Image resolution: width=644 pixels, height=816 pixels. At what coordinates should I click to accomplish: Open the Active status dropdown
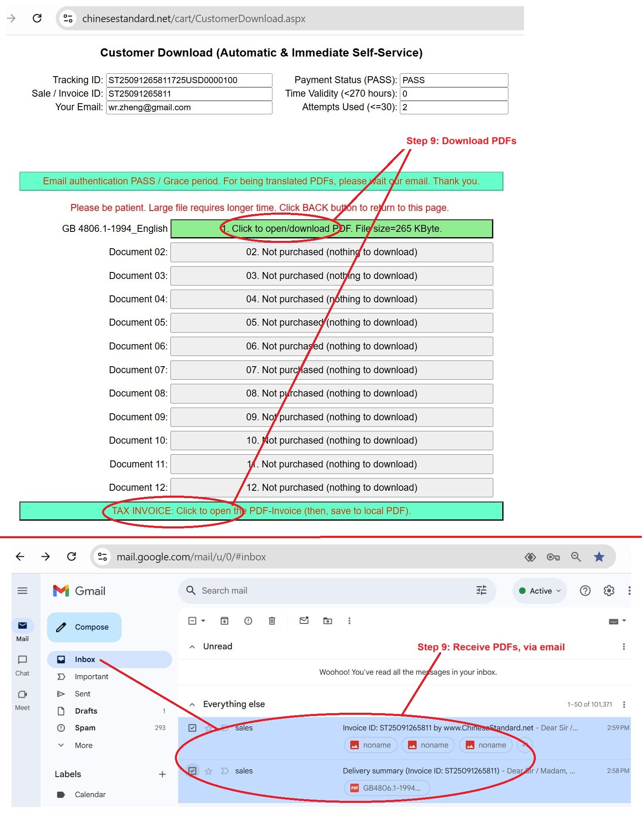540,591
